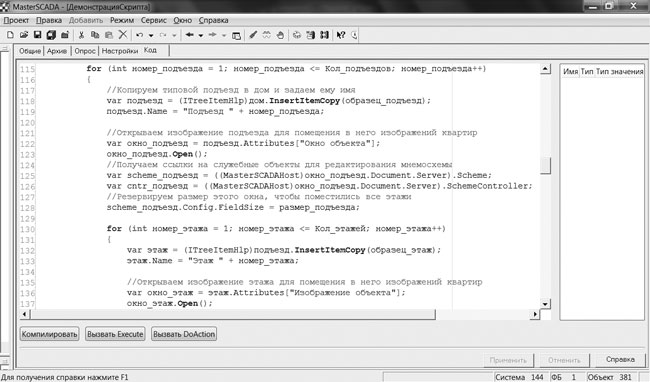Viewport: 650px width, 382px height.
Task: Click the second icon after the hand
Action: [x=310, y=35]
